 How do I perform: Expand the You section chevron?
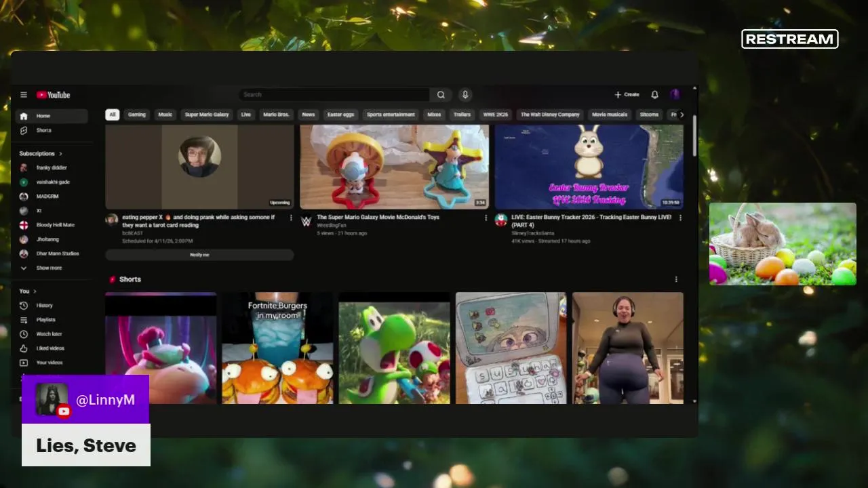(35, 291)
